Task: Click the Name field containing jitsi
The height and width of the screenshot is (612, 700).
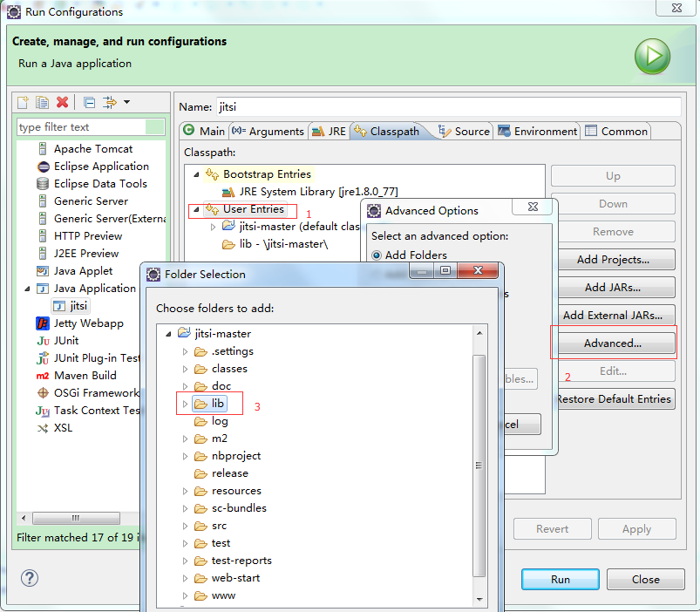Action: click(449, 106)
